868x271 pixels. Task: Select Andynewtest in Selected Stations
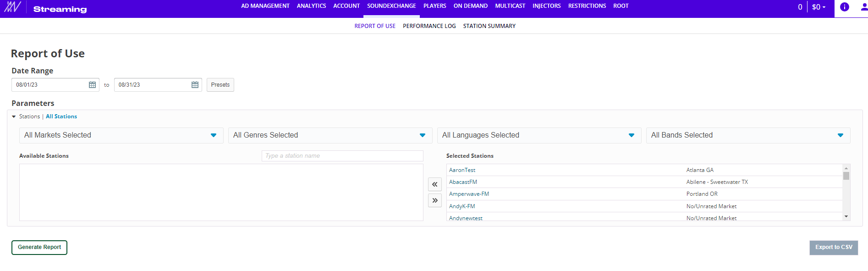point(466,218)
